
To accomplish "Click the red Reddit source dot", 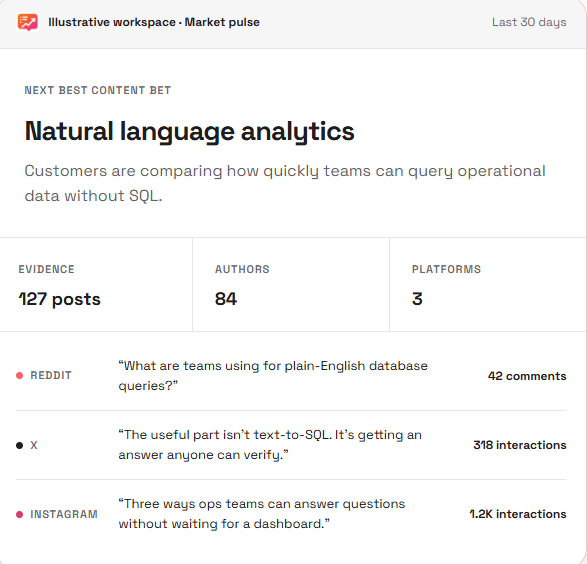I will point(19,375).
